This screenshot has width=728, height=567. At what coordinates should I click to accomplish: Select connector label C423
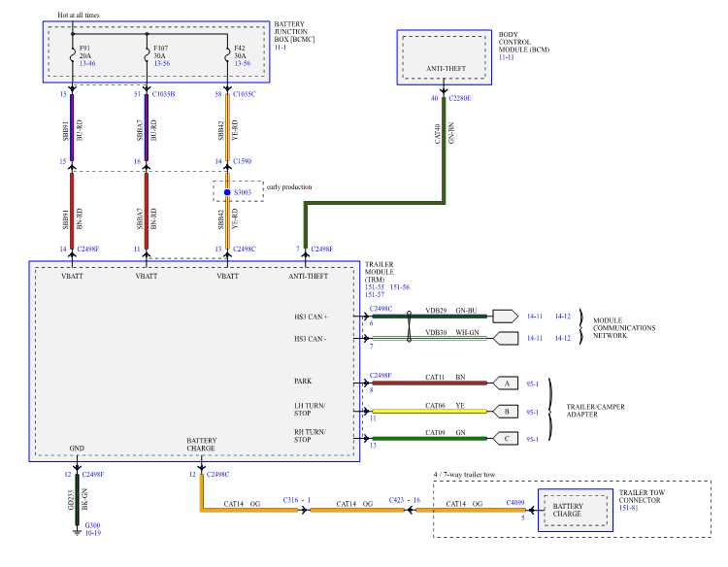click(x=396, y=500)
